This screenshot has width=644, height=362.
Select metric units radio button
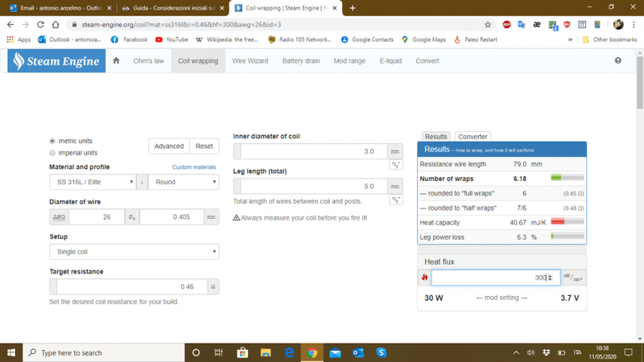point(52,141)
